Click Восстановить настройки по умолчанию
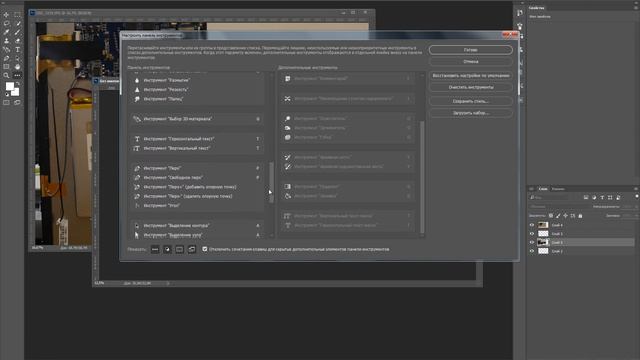640x360 pixels. 471,76
